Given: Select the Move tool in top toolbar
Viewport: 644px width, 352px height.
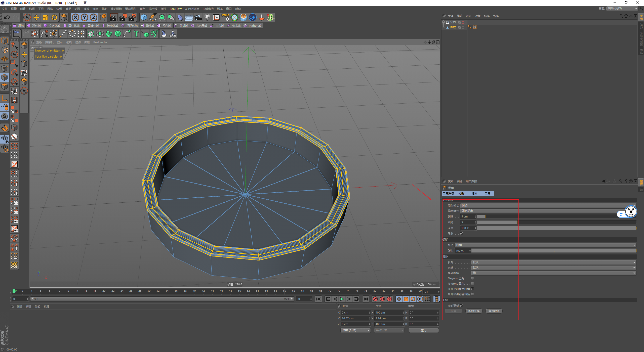Looking at the screenshot, I should (36, 17).
